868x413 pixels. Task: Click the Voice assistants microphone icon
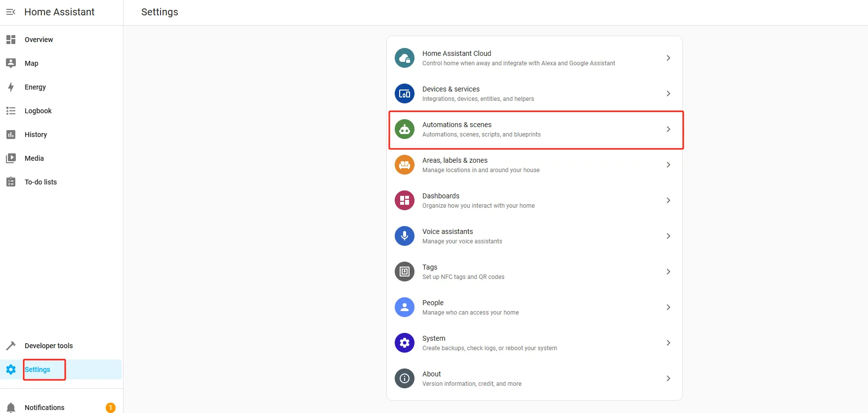tap(404, 236)
